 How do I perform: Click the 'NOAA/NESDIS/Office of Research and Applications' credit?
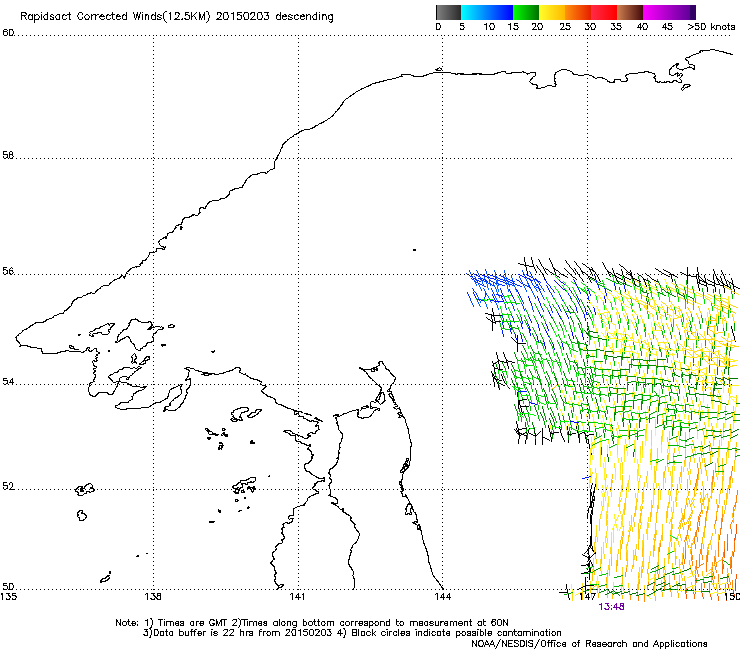click(589, 644)
